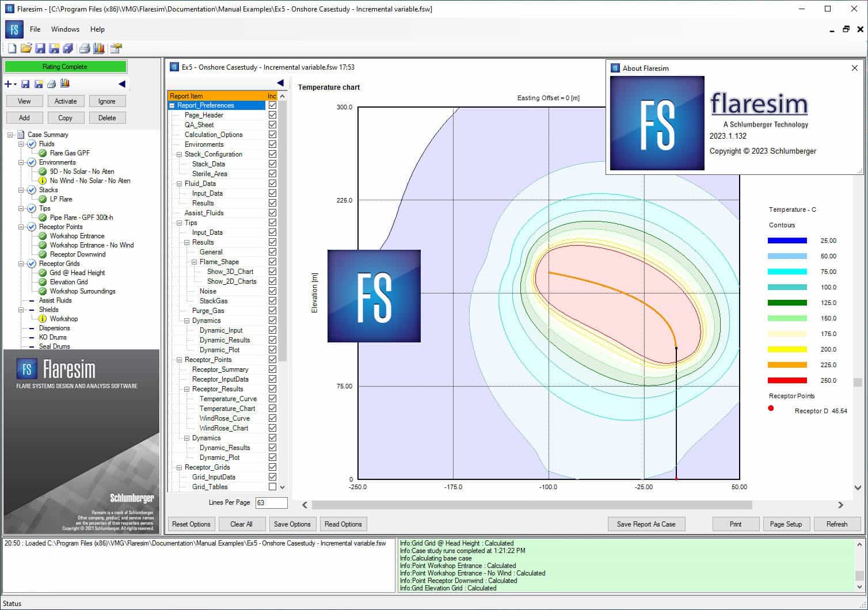Click the Activate button
868x610 pixels.
[x=66, y=101]
